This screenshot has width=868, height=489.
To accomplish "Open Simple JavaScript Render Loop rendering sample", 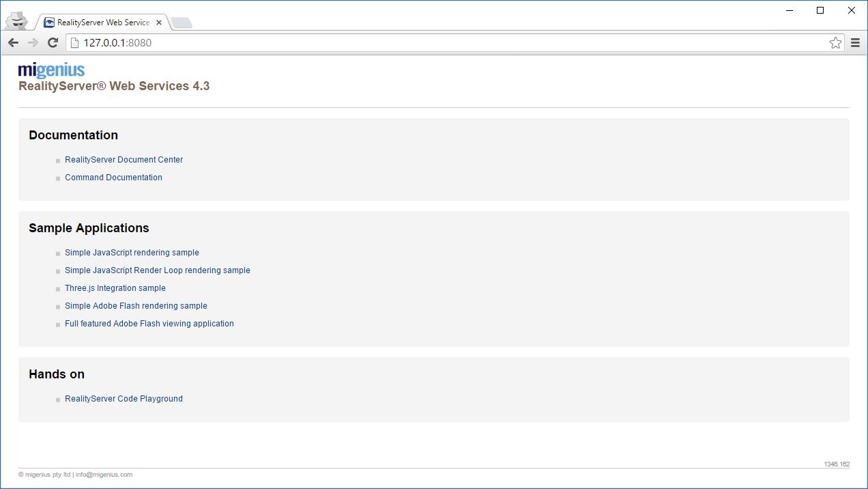I will click(158, 270).
